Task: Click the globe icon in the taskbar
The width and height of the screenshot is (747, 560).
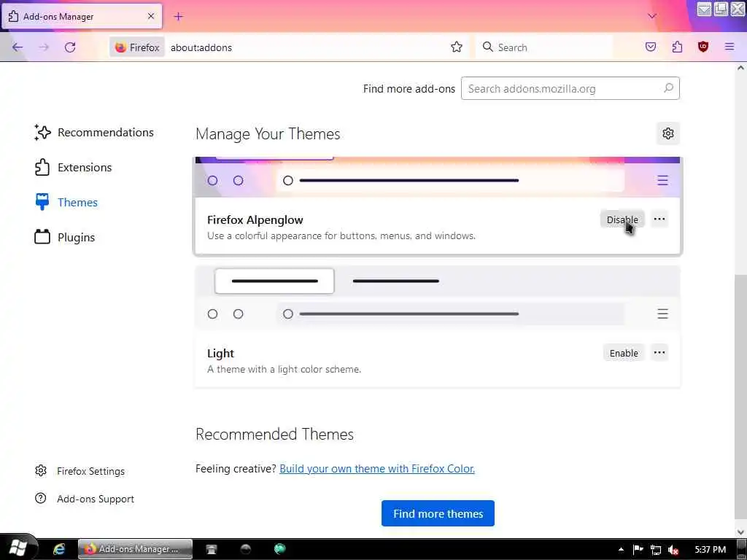Action: coord(279,549)
